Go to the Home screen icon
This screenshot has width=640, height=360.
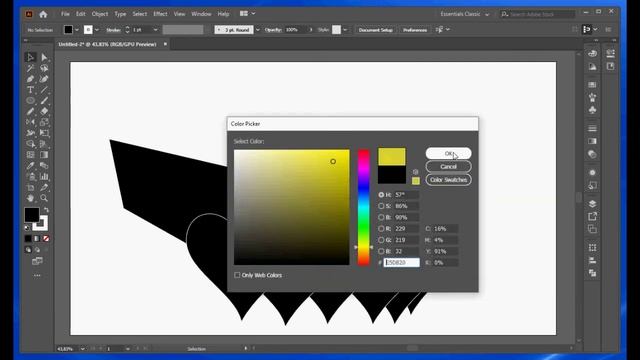tap(43, 14)
